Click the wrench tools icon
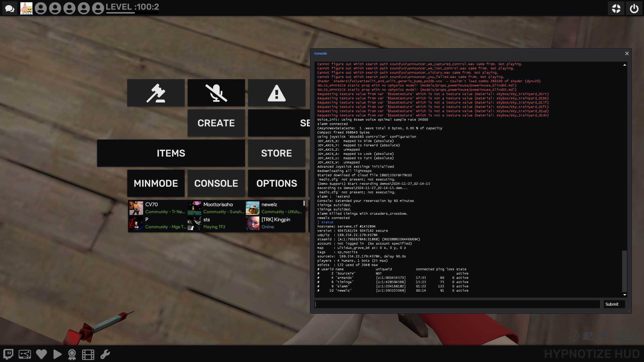The image size is (644, 362). click(105, 354)
